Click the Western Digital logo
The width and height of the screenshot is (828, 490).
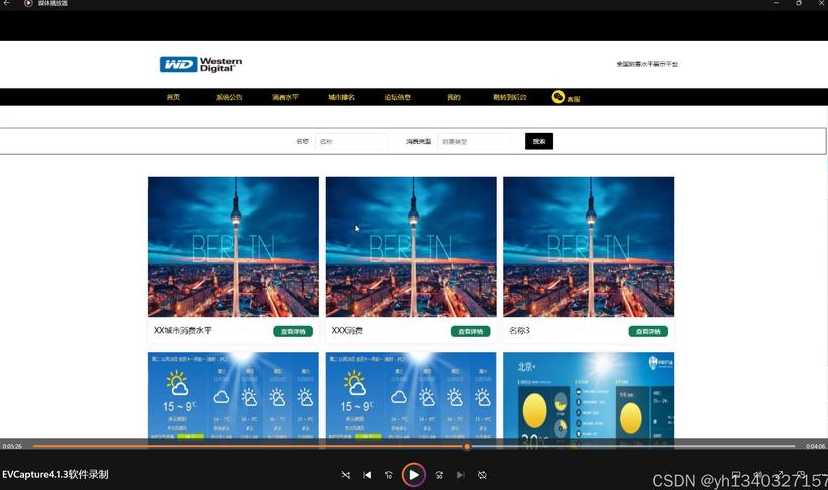[x=201, y=64]
